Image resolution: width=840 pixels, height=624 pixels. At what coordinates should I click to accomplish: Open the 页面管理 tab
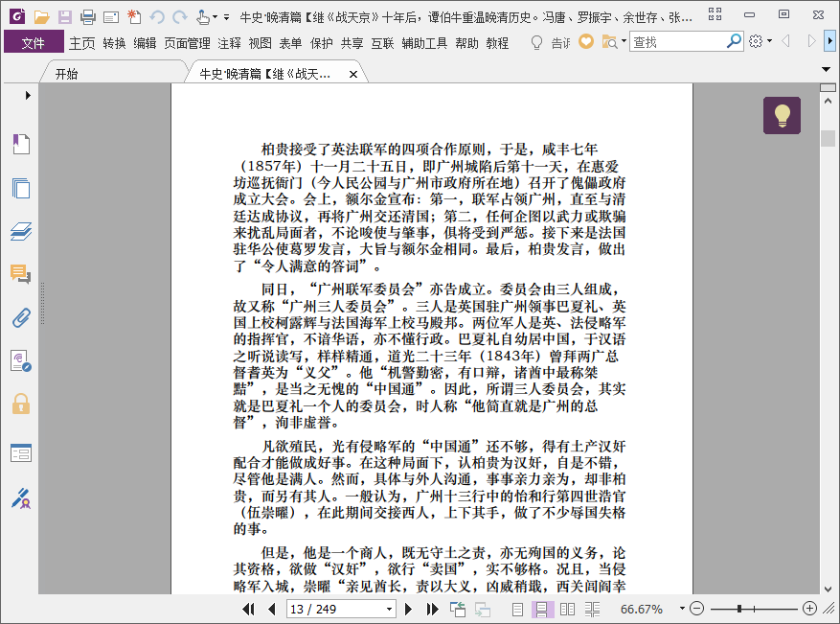187,43
